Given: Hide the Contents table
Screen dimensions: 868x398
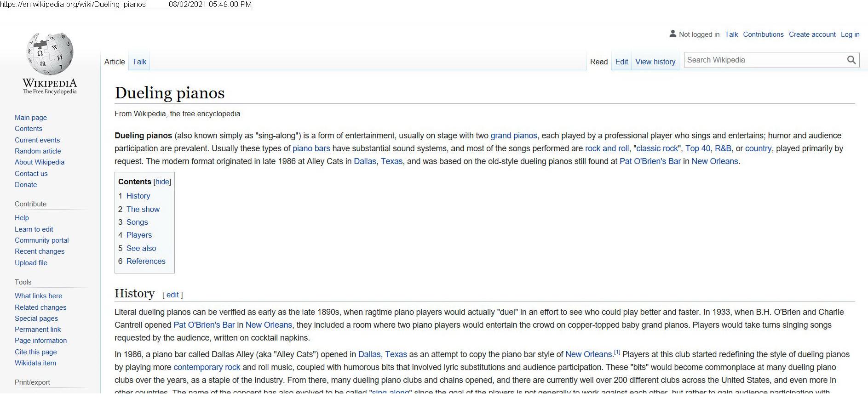Looking at the screenshot, I should (162, 182).
